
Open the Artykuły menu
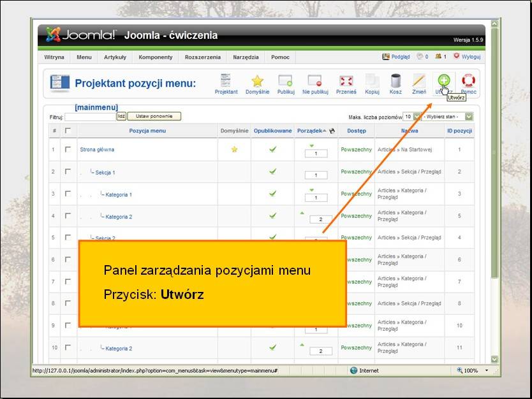115,57
